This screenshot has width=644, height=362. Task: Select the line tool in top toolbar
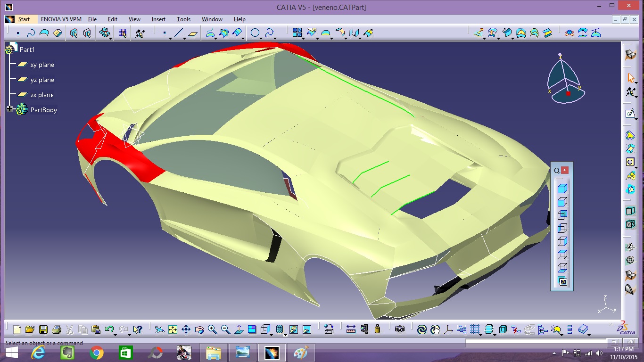click(178, 33)
